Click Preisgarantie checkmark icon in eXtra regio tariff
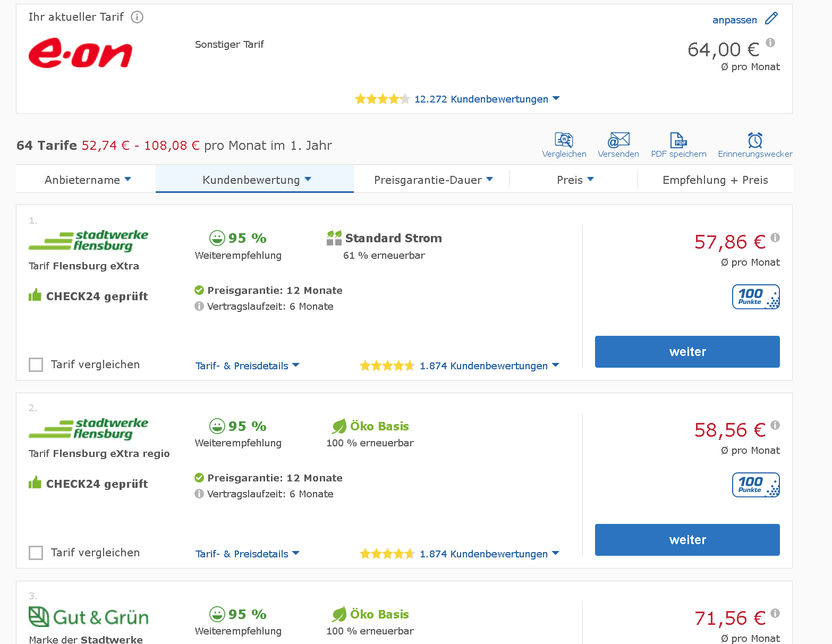832x644 pixels. click(199, 478)
